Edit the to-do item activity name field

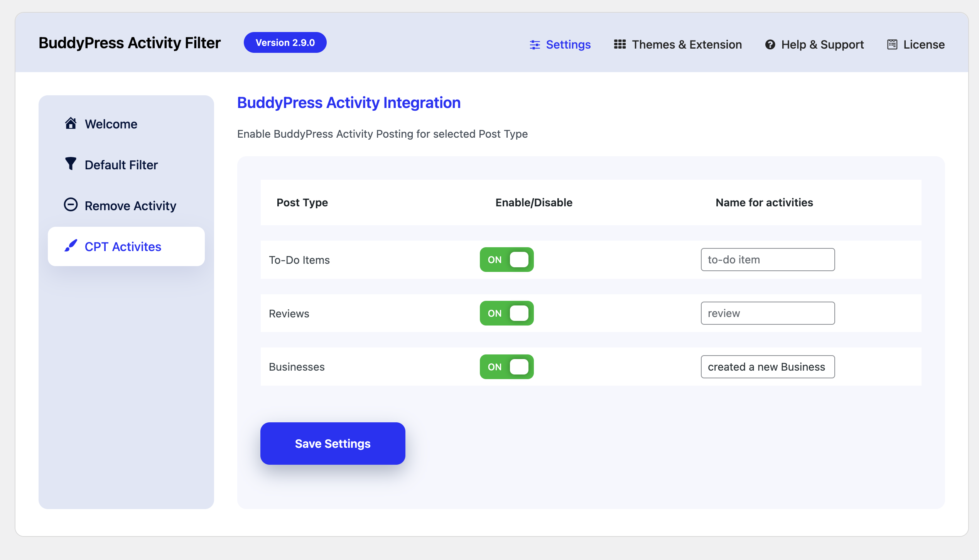click(x=767, y=260)
